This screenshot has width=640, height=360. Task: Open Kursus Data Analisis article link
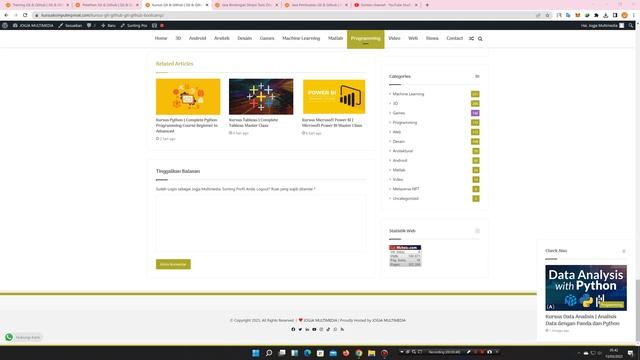(x=582, y=320)
